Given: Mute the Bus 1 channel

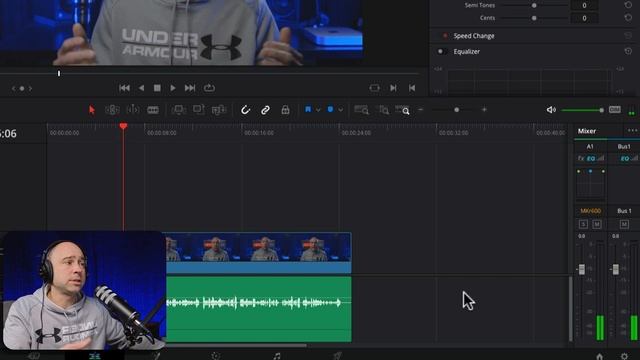Looking at the screenshot, I should point(624,224).
